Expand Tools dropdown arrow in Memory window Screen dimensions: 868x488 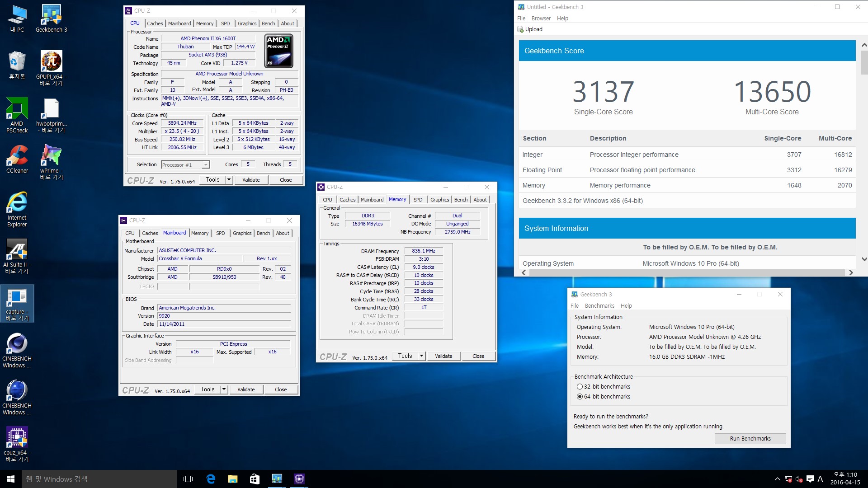(x=421, y=356)
